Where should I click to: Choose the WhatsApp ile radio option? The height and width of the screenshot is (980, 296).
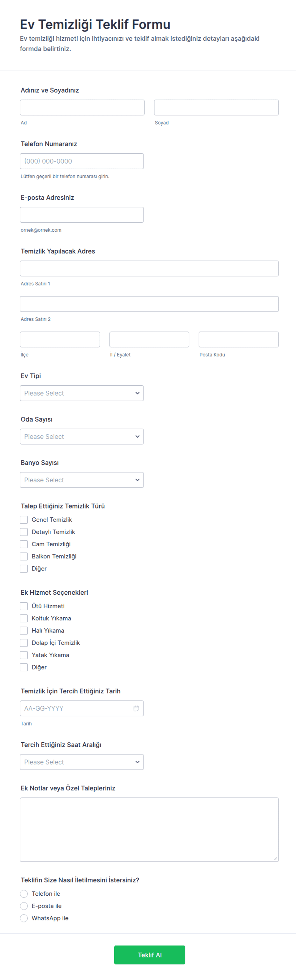[24, 918]
